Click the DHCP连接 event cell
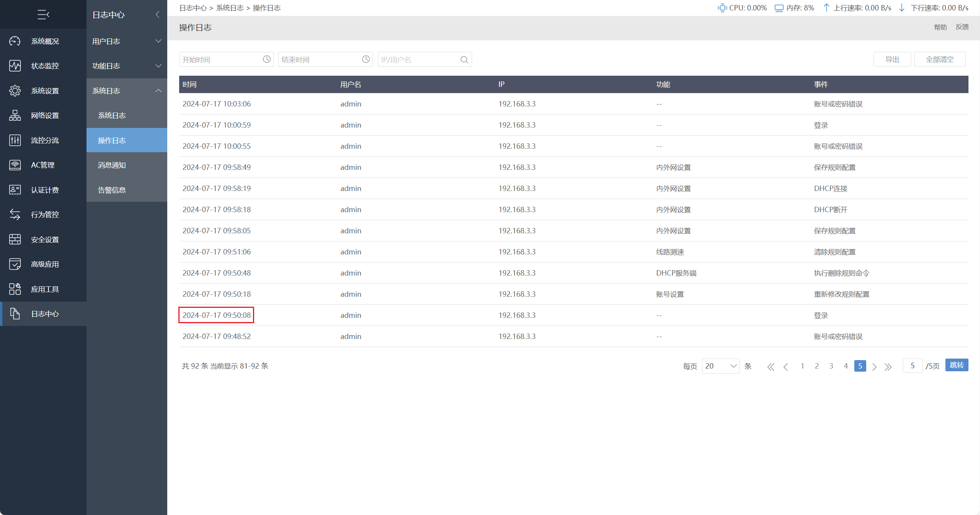 [830, 188]
